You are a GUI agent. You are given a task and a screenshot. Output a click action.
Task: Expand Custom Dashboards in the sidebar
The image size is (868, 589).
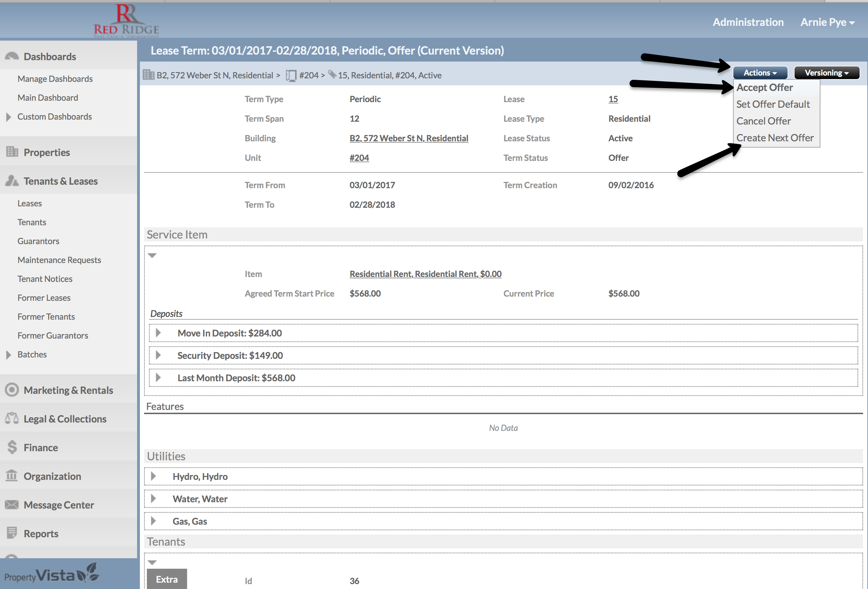(9, 117)
